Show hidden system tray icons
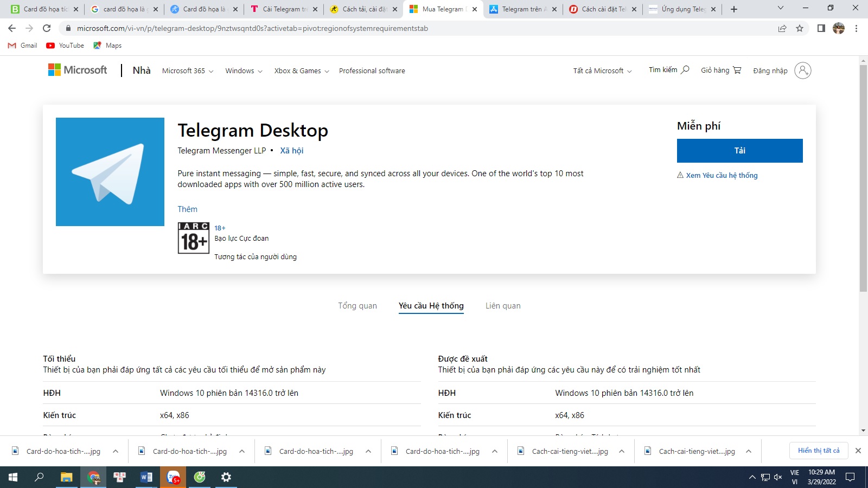The width and height of the screenshot is (868, 488). pyautogui.click(x=752, y=477)
